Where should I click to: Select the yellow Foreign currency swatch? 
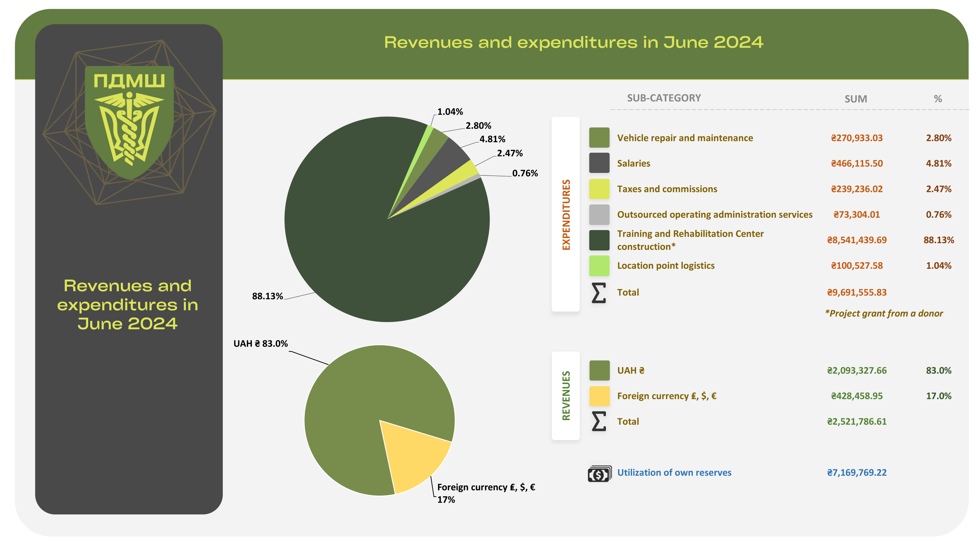coord(599,396)
